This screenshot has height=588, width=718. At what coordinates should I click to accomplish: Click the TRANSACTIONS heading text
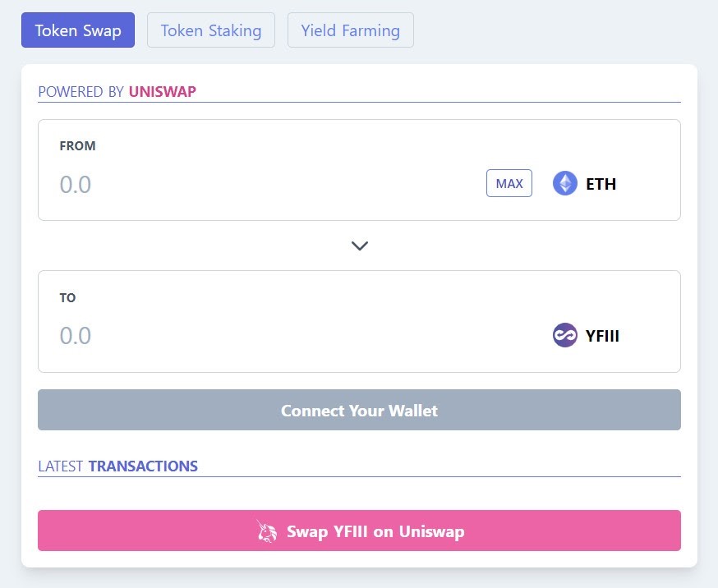pyautogui.click(x=143, y=466)
